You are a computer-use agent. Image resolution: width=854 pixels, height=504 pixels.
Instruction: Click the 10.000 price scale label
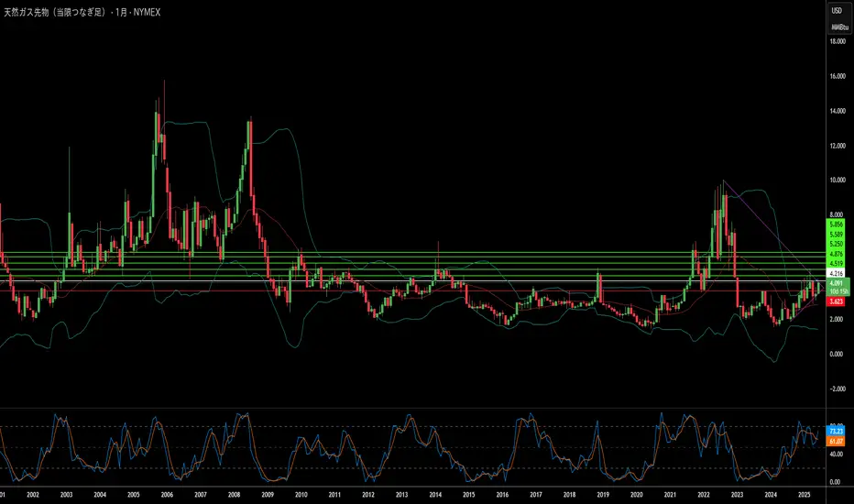click(x=836, y=181)
